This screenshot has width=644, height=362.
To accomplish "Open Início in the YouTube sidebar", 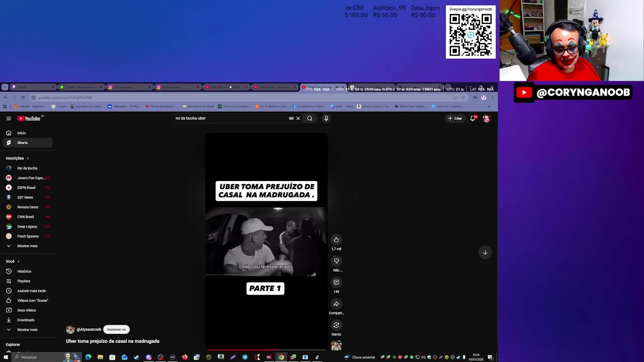I will tap(27, 133).
